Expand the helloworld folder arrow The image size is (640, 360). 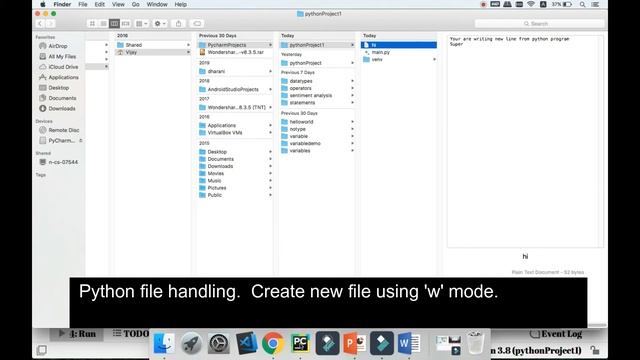(352, 122)
